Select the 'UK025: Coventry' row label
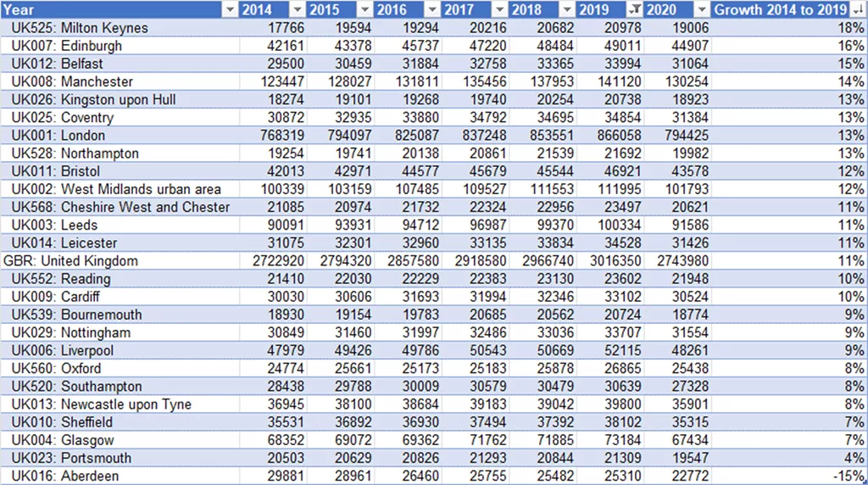The width and height of the screenshot is (868, 485). pyautogui.click(x=63, y=117)
